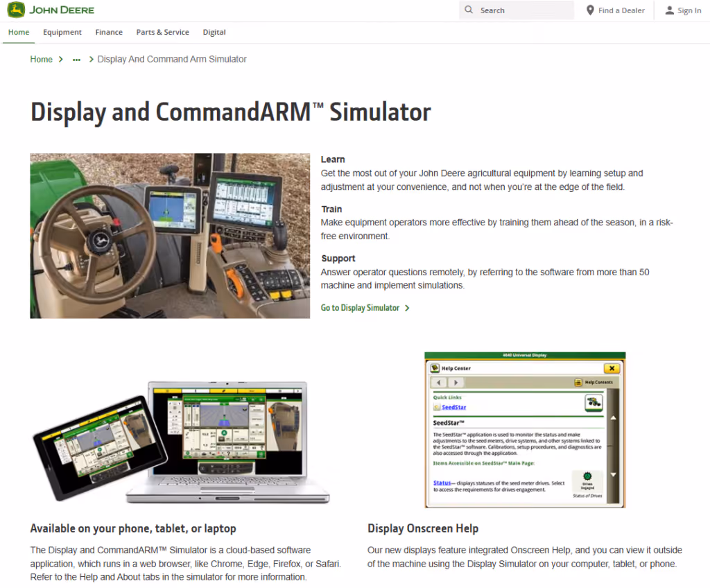The image size is (710, 588).
Task: Click 'Available on your phone, tablet, or laptop' heading
Action: pos(133,528)
